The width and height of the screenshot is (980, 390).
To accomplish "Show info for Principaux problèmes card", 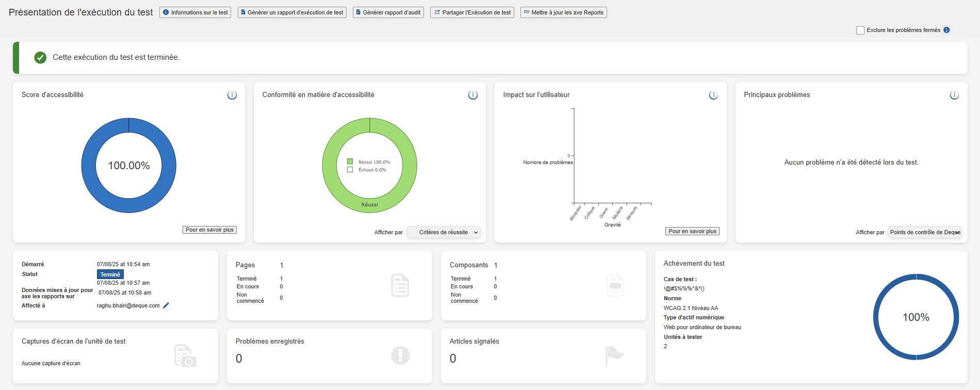I will click(954, 95).
